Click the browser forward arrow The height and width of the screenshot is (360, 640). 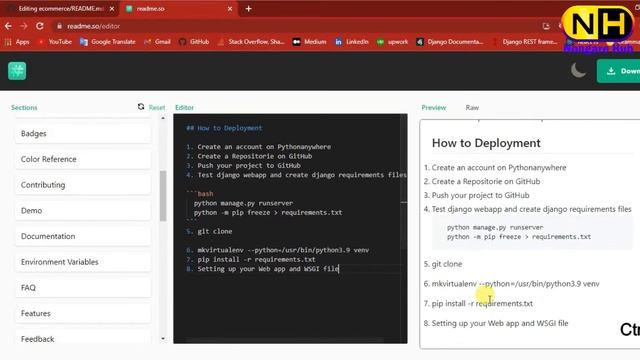pos(24,26)
